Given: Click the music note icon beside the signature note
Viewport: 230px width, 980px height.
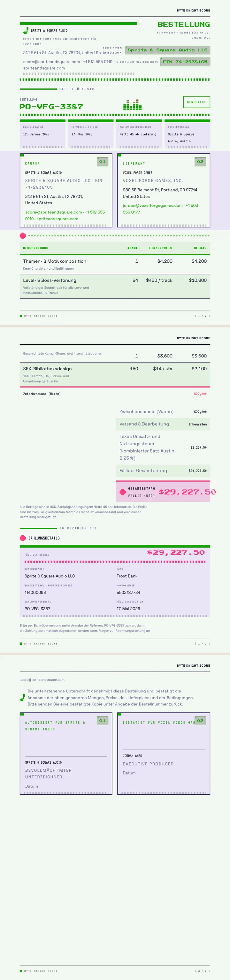Looking at the screenshot, I should point(22,698).
